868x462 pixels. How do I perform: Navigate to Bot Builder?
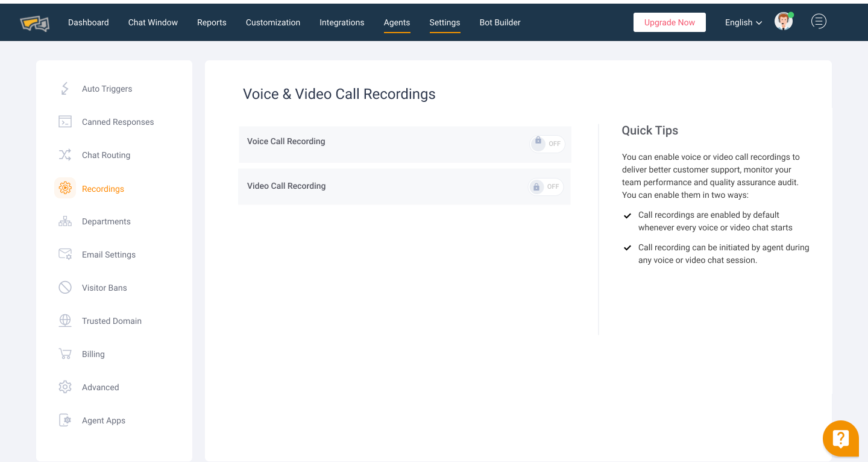click(500, 22)
